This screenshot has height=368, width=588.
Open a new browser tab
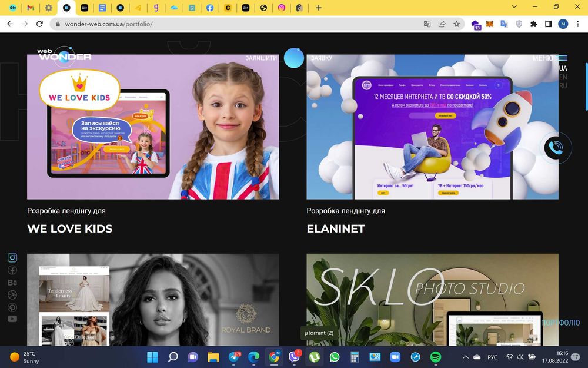(318, 8)
